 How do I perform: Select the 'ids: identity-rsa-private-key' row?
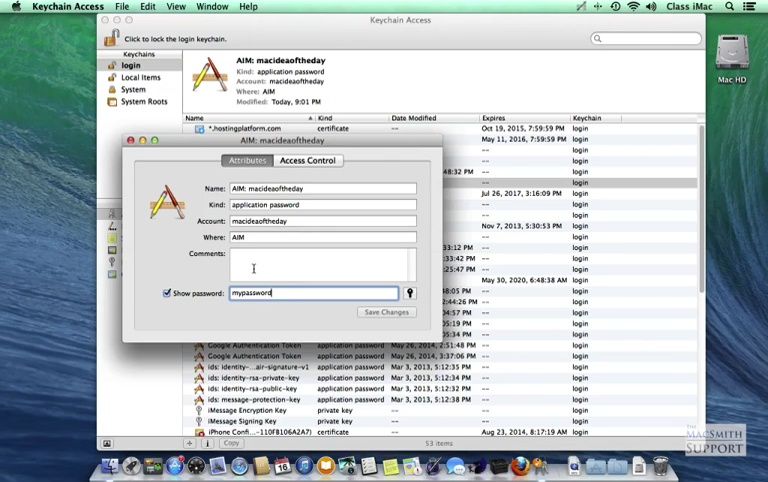(x=441, y=378)
